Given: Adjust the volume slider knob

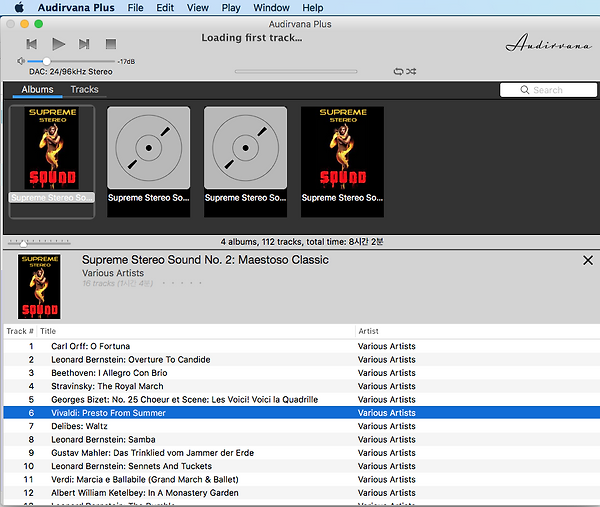Looking at the screenshot, I should click(x=46, y=61).
